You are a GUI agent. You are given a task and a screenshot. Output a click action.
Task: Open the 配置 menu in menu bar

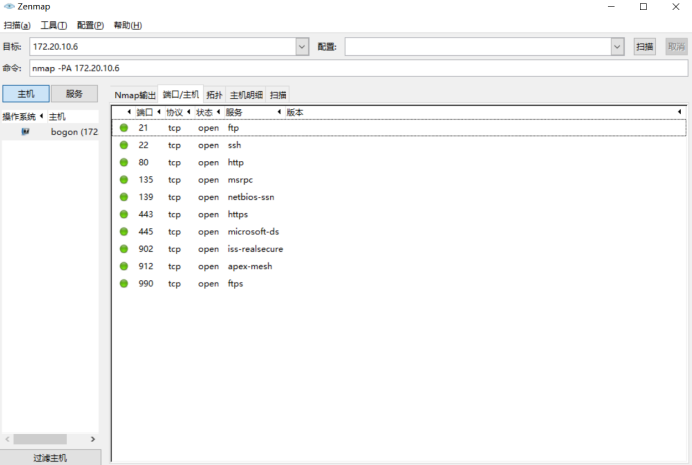click(x=90, y=25)
